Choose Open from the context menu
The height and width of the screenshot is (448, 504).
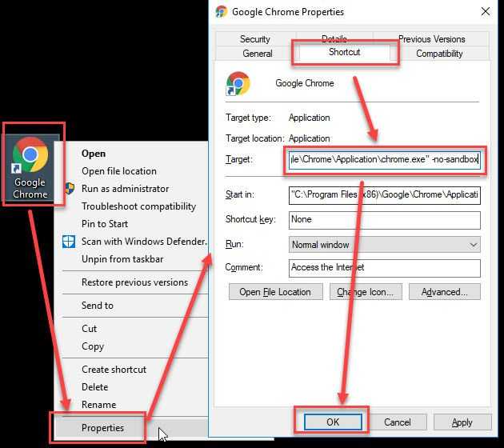[x=132, y=154]
